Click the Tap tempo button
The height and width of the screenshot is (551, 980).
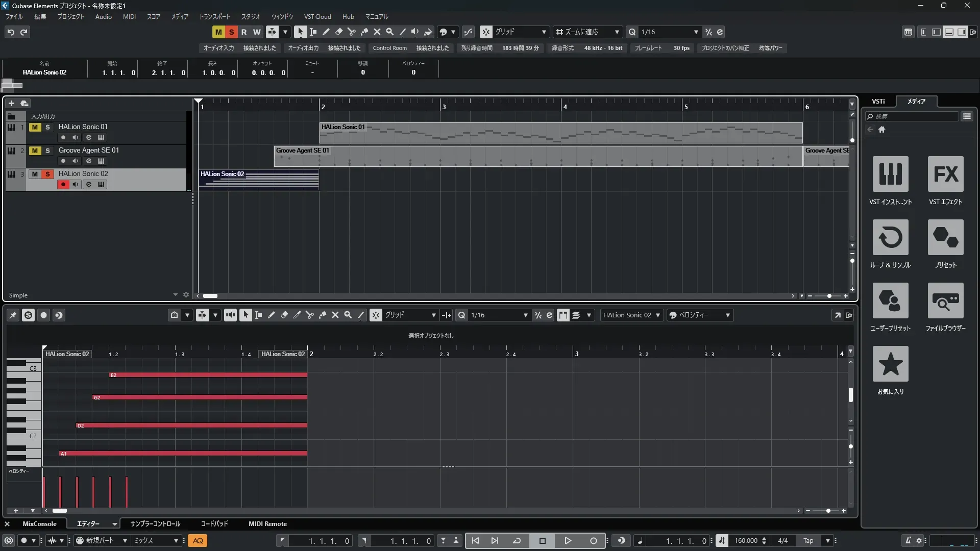coord(808,540)
